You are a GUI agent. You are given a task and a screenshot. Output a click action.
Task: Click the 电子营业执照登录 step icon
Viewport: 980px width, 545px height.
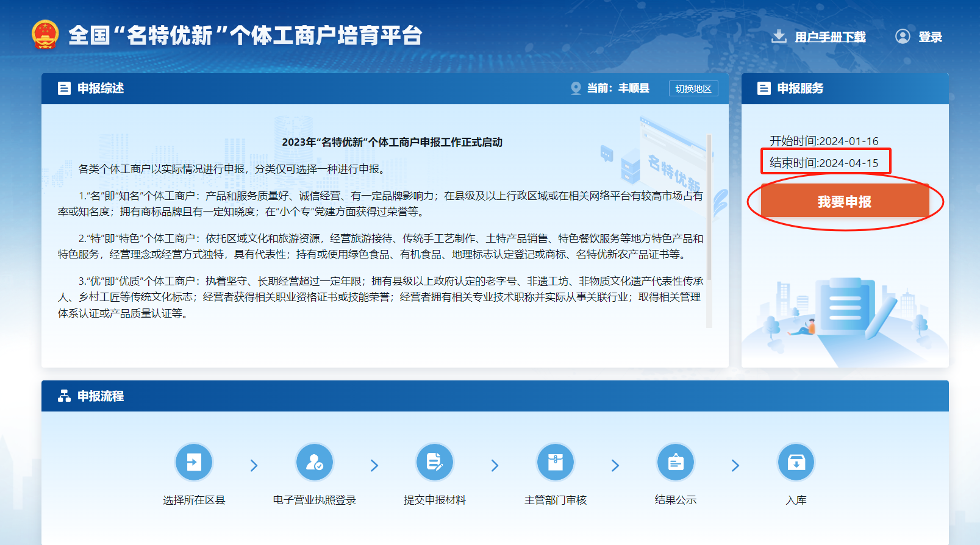coord(315,462)
